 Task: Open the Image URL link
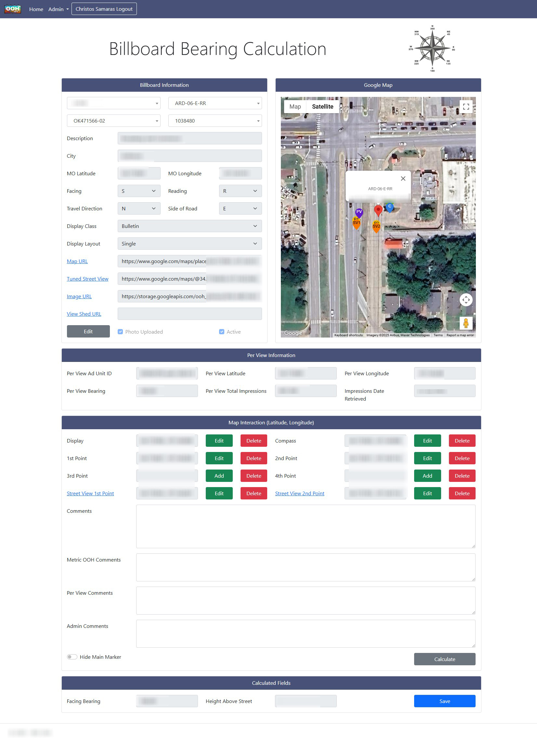[x=79, y=296]
